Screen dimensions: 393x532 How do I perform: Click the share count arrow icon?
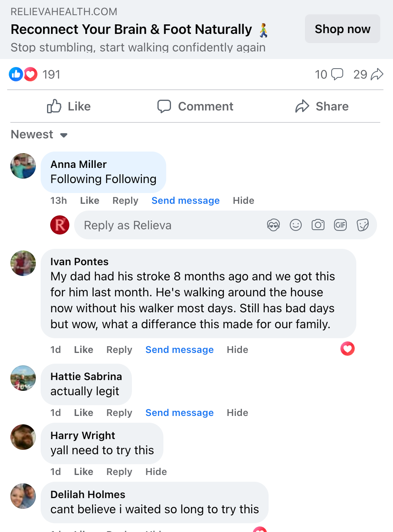point(377,74)
